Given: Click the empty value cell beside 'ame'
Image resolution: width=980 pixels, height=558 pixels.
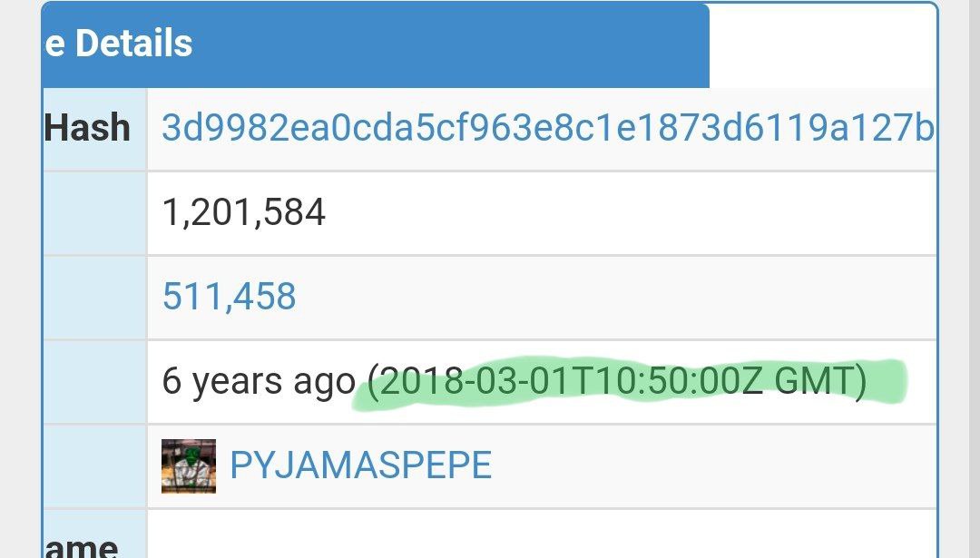Looking at the screenshot, I should 542,534.
